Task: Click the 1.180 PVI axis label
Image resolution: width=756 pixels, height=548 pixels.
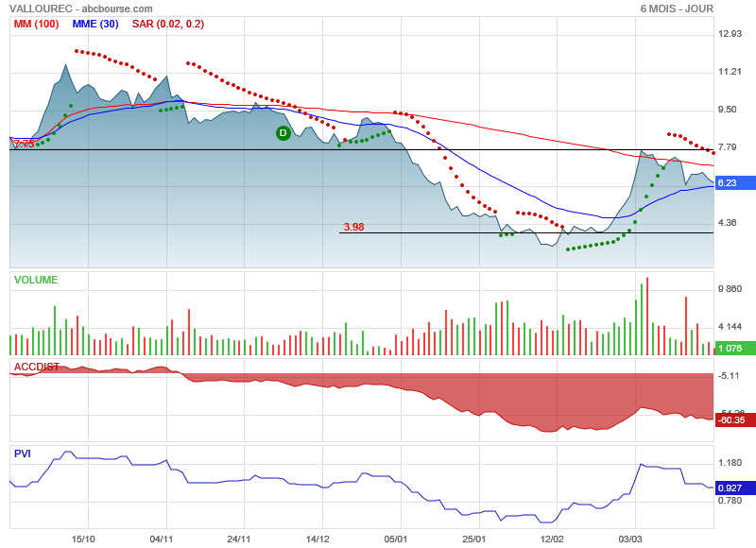Action: click(730, 463)
